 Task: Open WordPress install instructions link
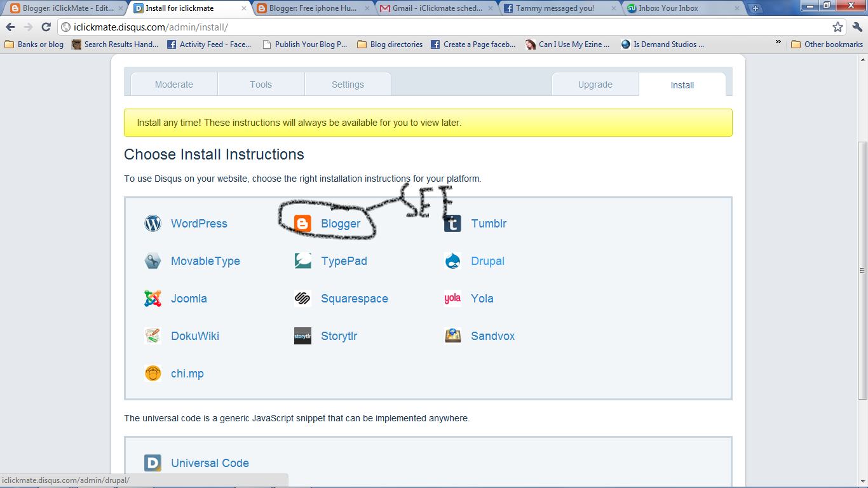pyautogui.click(x=199, y=224)
